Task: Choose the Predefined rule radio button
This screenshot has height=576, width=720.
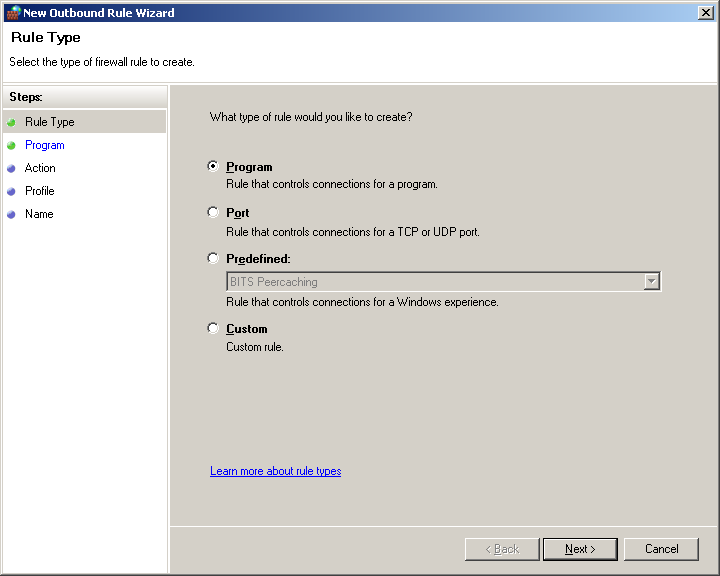Action: coord(213,258)
